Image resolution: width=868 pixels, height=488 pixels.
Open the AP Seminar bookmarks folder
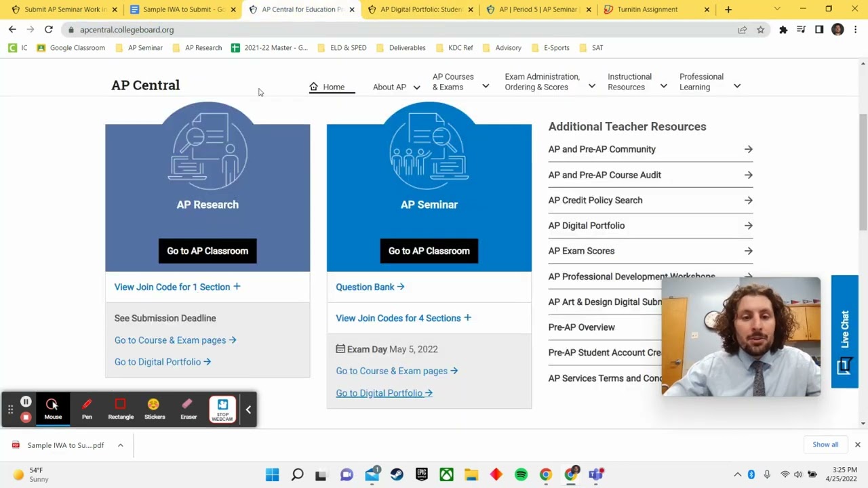(139, 47)
